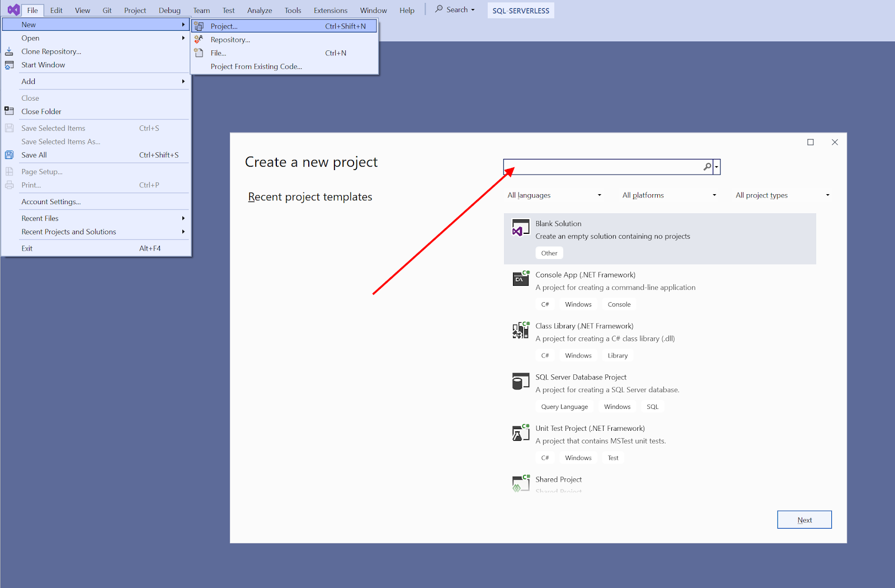The width and height of the screenshot is (895, 588).
Task: Open the View menu
Action: [x=82, y=10]
